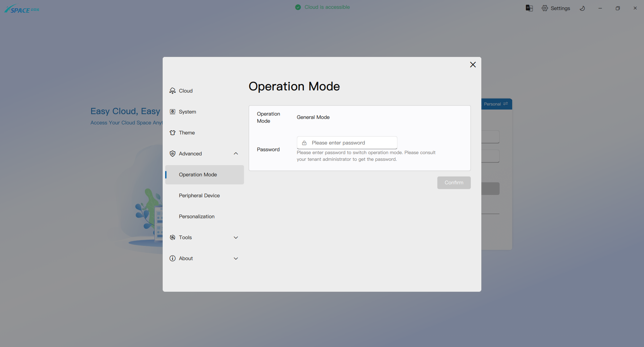Click the Cloud icon in sidebar
Image resolution: width=644 pixels, height=347 pixels.
point(172,91)
